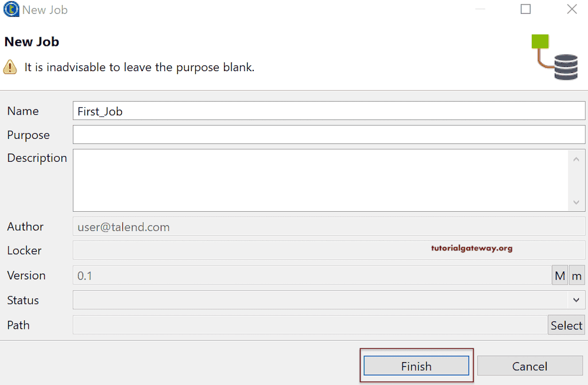Click the Talend logo in the title bar

pyautogui.click(x=11, y=9)
